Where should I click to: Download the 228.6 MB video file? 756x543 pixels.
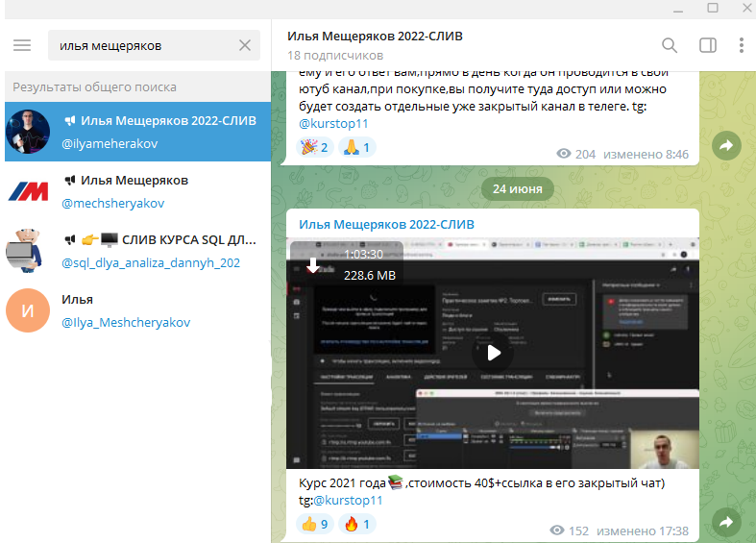pos(311,265)
